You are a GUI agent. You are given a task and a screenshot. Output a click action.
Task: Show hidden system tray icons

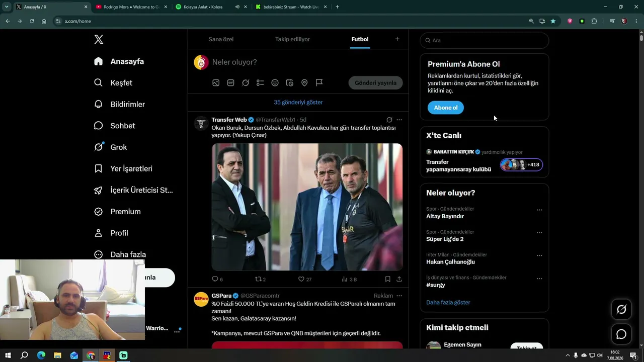pyautogui.click(x=568, y=355)
